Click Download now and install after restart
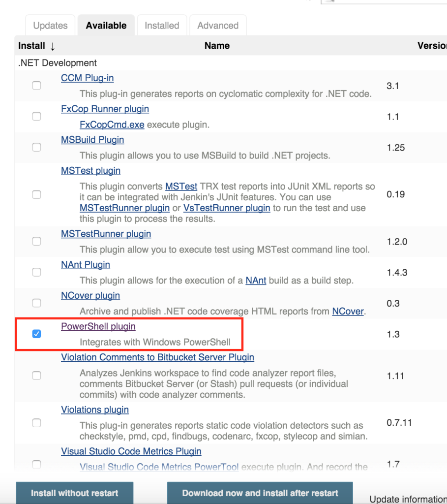 (260, 493)
